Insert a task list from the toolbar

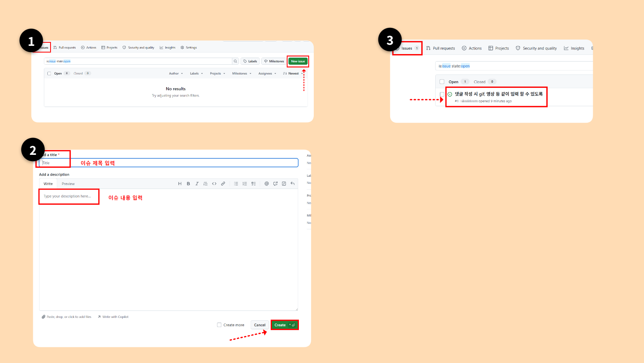253,183
